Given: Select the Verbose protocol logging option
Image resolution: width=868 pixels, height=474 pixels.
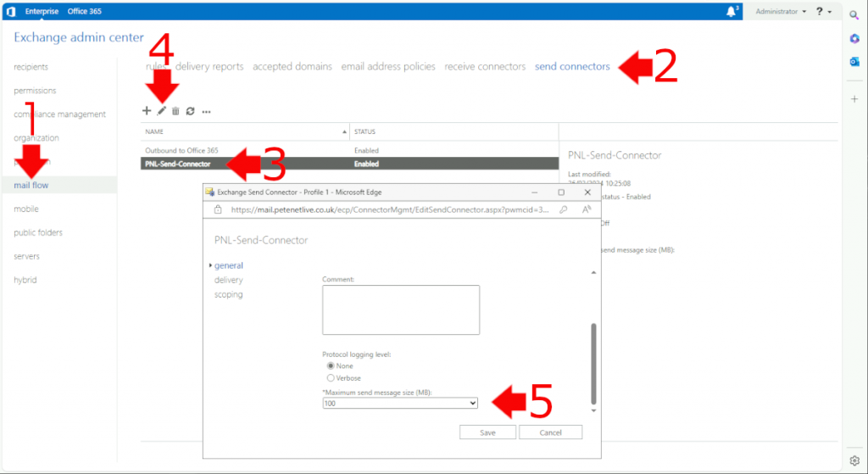Looking at the screenshot, I should tap(331, 377).
